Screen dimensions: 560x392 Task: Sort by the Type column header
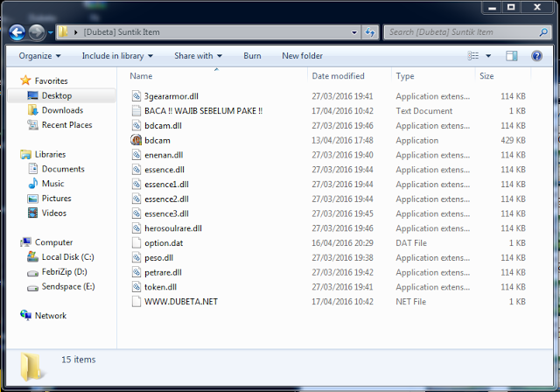[x=405, y=76]
